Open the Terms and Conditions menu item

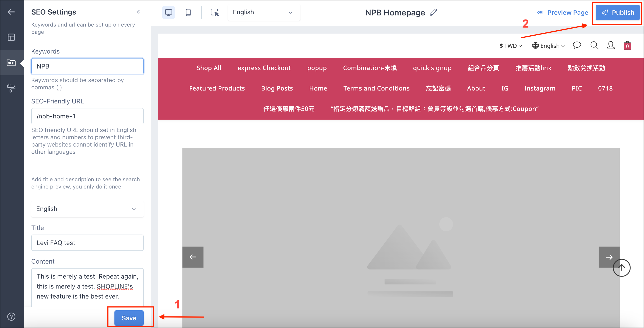pyautogui.click(x=376, y=88)
